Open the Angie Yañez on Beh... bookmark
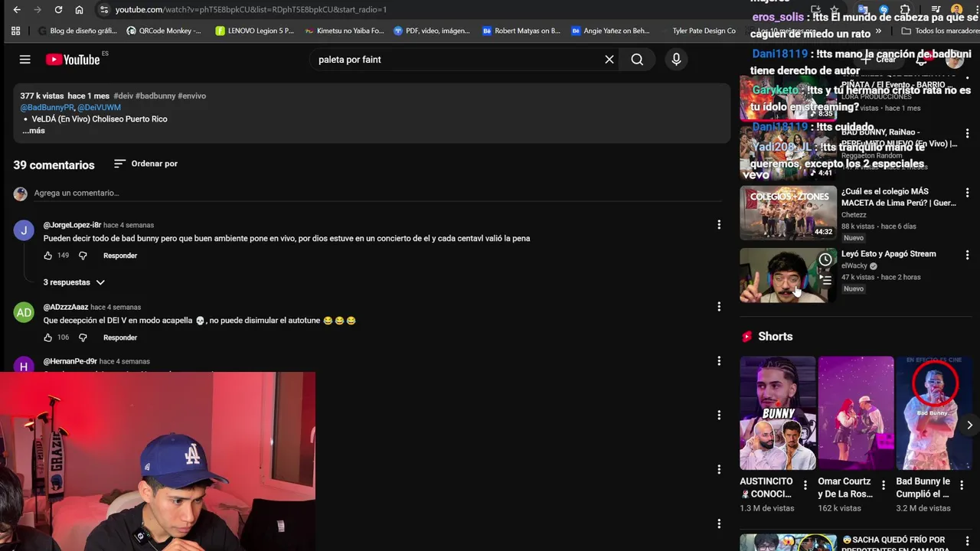This screenshot has height=551, width=980. (610, 31)
